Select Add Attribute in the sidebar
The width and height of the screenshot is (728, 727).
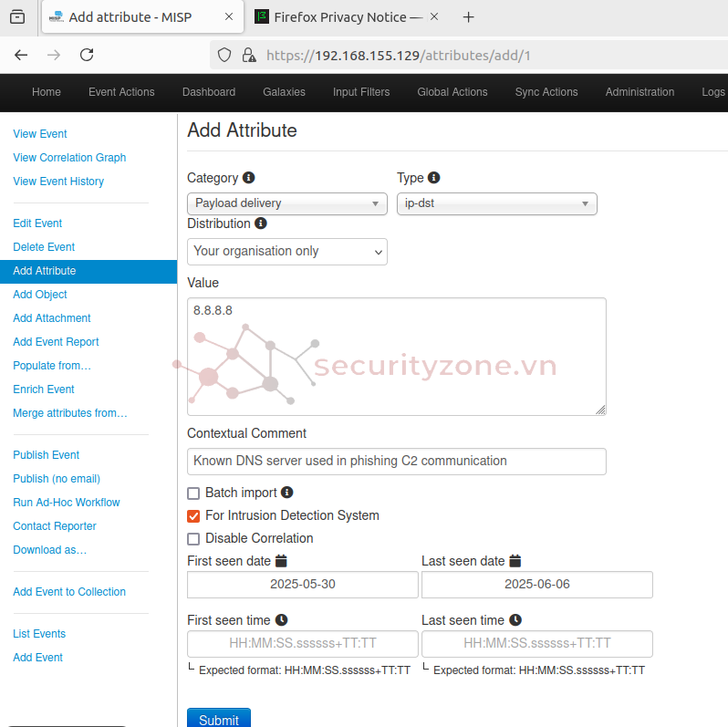88,272
